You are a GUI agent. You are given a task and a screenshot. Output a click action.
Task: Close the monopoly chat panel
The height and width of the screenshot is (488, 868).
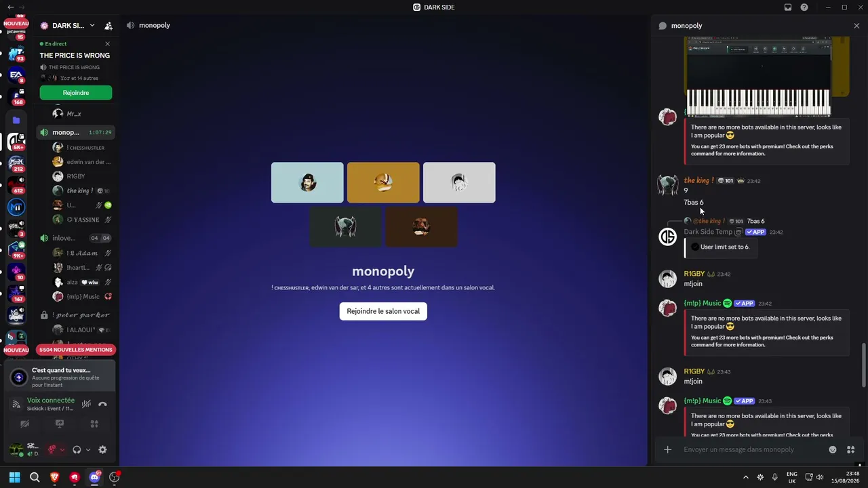[x=856, y=26]
